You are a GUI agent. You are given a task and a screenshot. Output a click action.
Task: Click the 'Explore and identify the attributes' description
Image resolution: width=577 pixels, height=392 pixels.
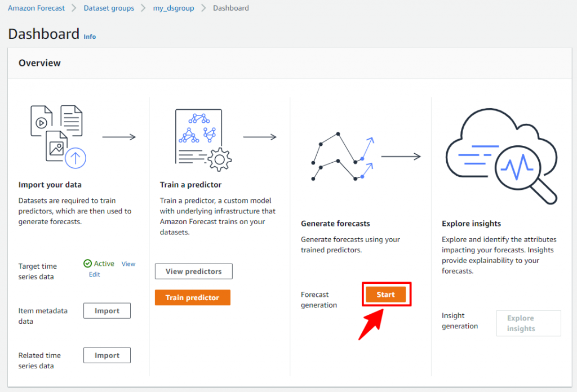point(499,255)
